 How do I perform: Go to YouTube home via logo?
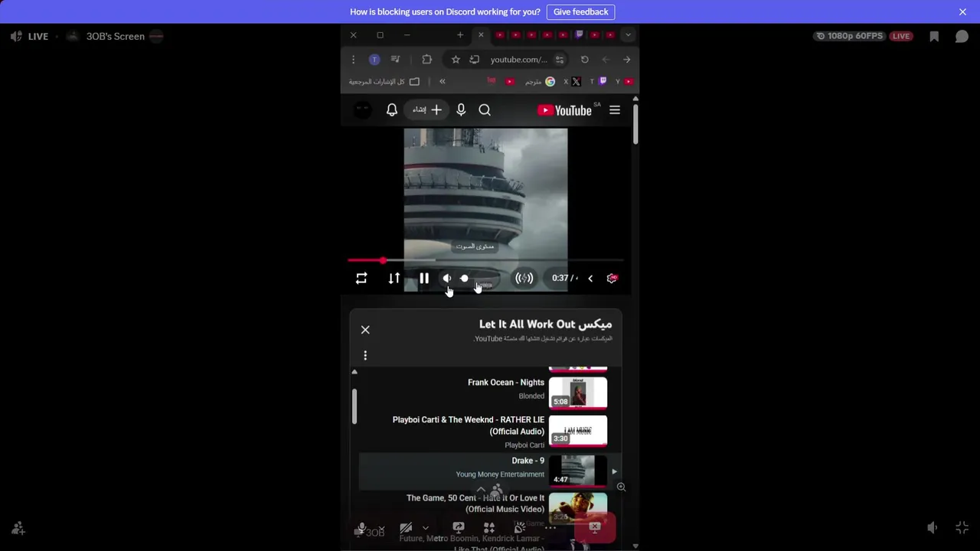[565, 110]
